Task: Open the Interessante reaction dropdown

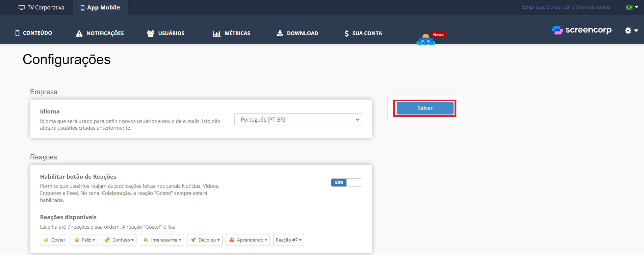Action: pos(162,240)
